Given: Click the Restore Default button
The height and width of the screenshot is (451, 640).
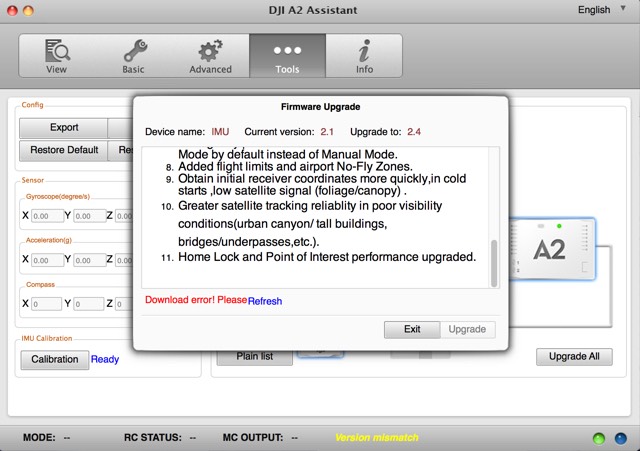Looking at the screenshot, I should (64, 150).
